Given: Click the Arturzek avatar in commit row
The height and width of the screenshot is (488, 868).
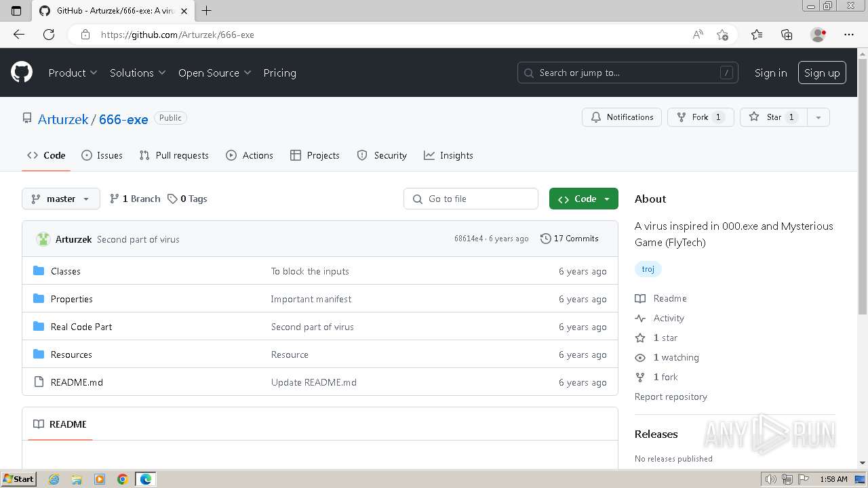Looking at the screenshot, I should 43,239.
